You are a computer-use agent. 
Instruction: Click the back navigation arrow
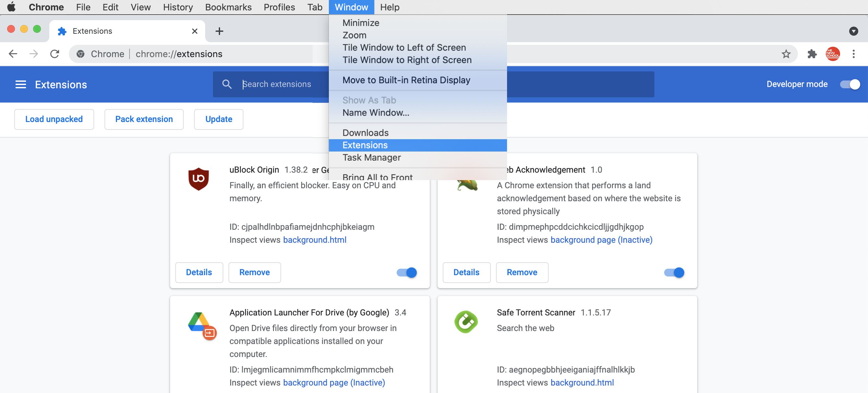coord(13,54)
